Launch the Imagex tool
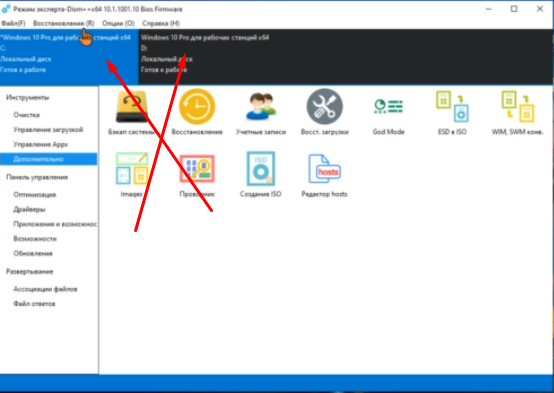The image size is (554, 393). pos(131,175)
